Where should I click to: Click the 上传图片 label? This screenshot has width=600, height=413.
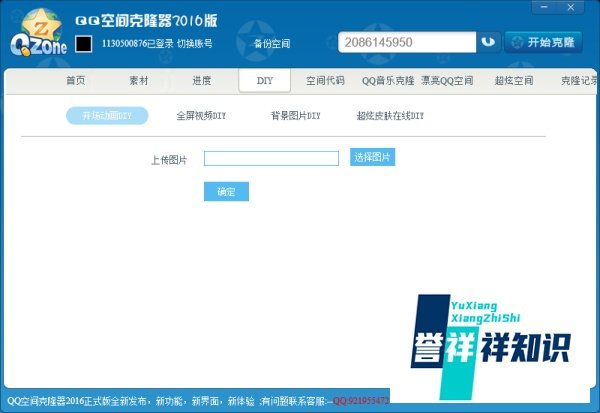[x=169, y=160]
